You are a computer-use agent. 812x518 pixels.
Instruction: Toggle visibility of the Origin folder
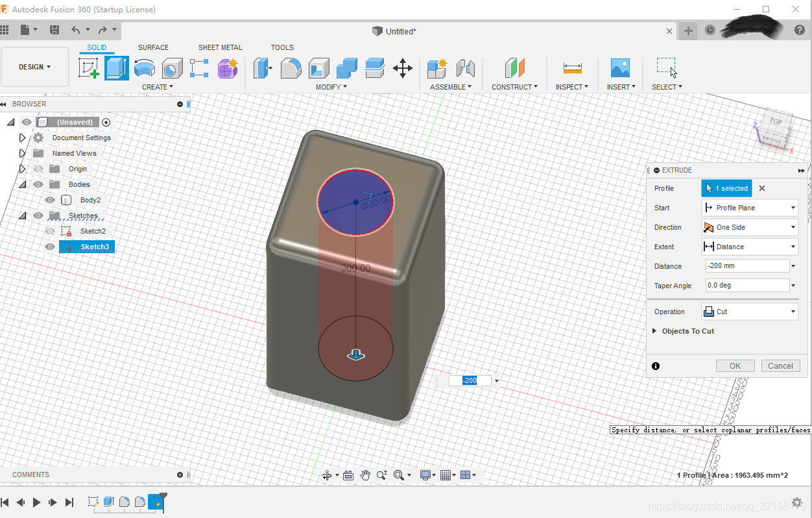(38, 169)
